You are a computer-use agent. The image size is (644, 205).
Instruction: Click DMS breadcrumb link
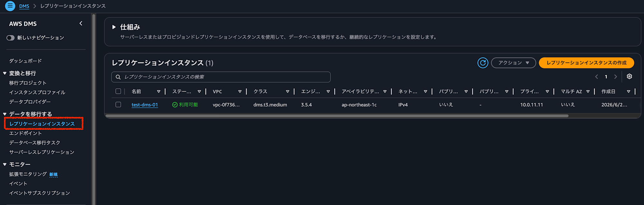[24, 6]
